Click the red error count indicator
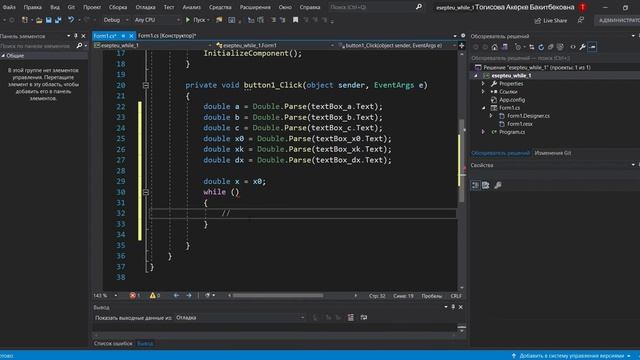Image resolution: width=640 pixels, height=360 pixels. click(x=135, y=296)
